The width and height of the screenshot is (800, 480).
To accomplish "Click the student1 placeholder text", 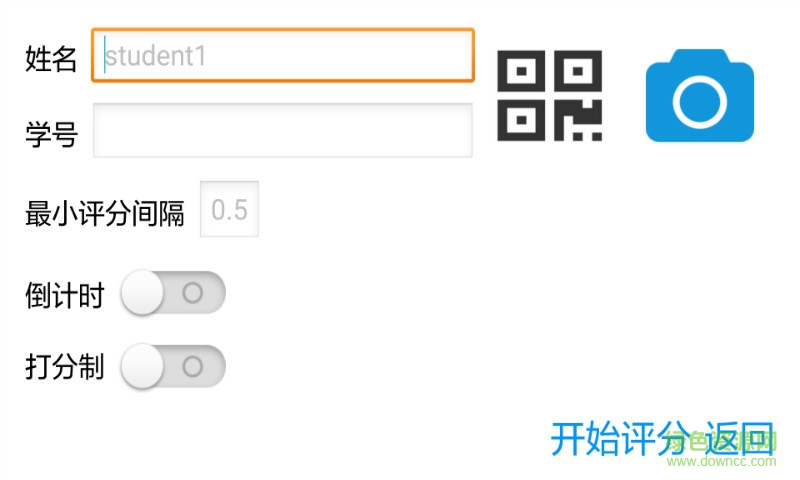I will [156, 56].
